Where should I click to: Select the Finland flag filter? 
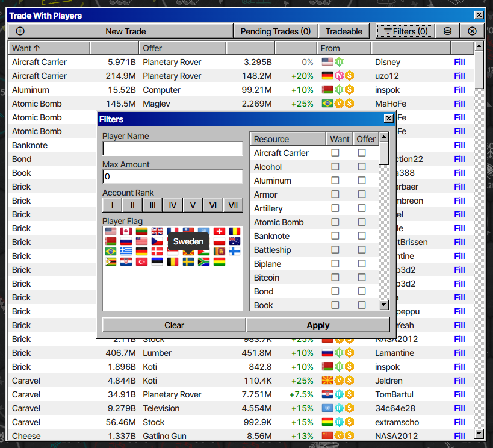[235, 252]
